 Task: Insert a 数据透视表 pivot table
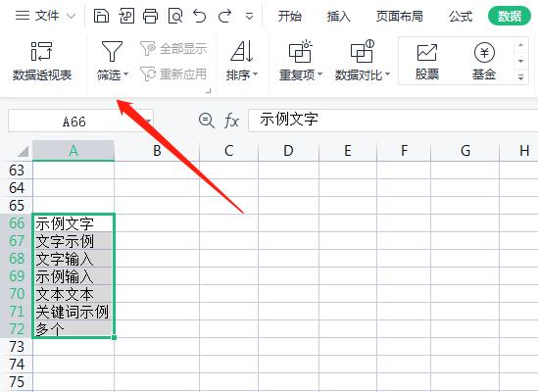tap(42, 61)
